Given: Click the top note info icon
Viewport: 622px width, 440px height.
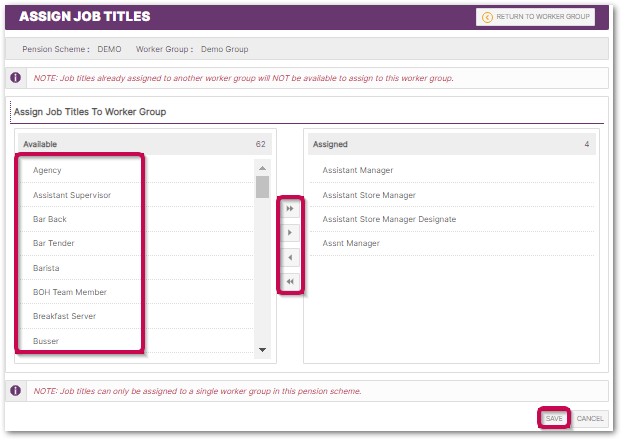Looking at the screenshot, I should point(16,77).
